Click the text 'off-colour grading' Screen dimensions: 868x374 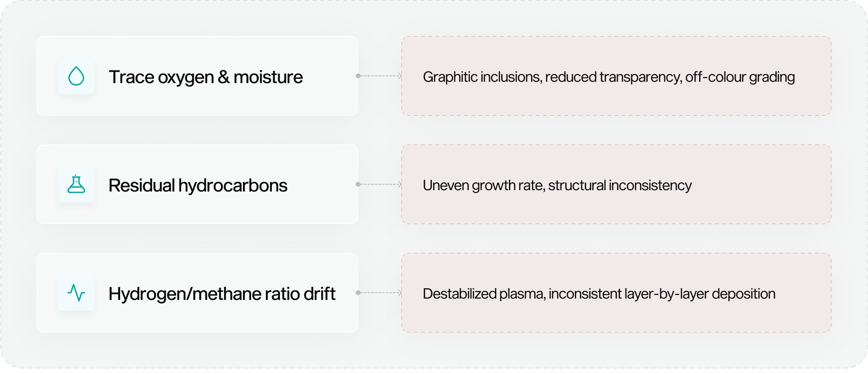coord(740,77)
